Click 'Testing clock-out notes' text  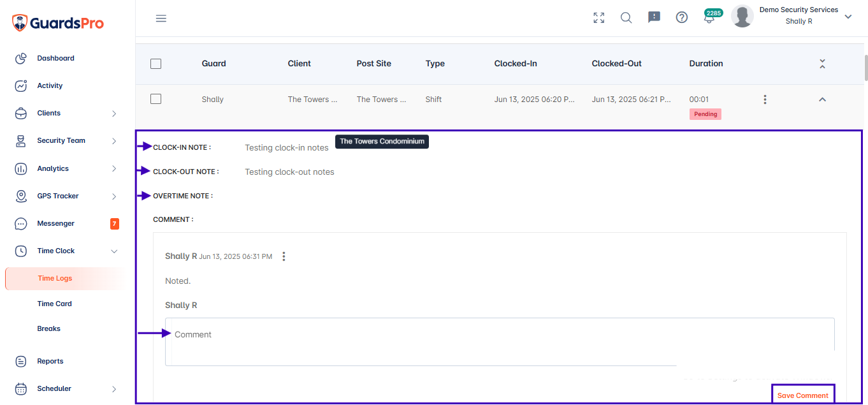pyautogui.click(x=289, y=172)
